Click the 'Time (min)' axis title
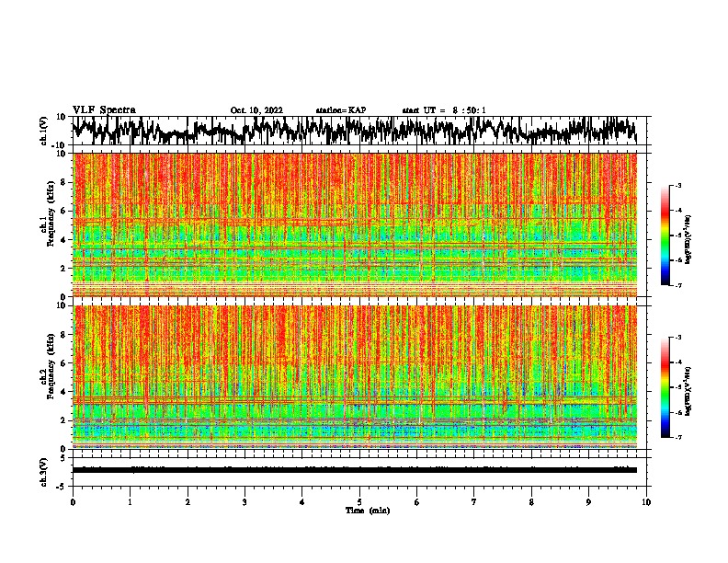This screenshot has width=728, height=563. (368, 511)
